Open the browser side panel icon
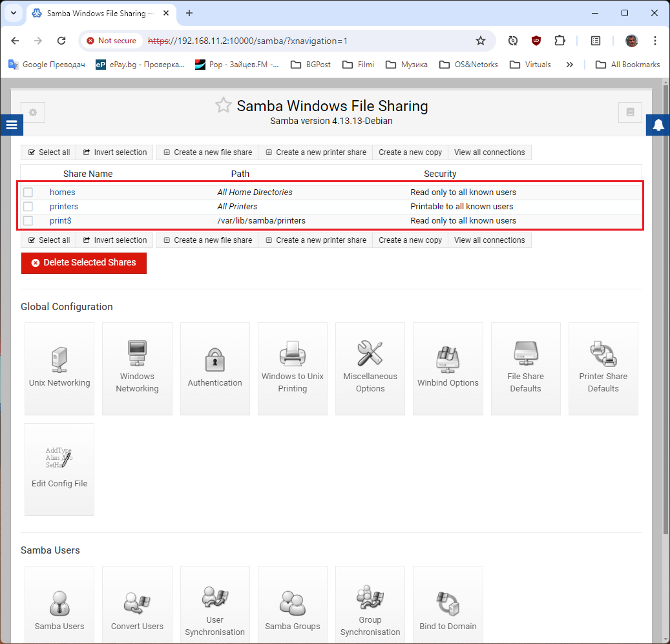670x644 pixels. pos(596,41)
